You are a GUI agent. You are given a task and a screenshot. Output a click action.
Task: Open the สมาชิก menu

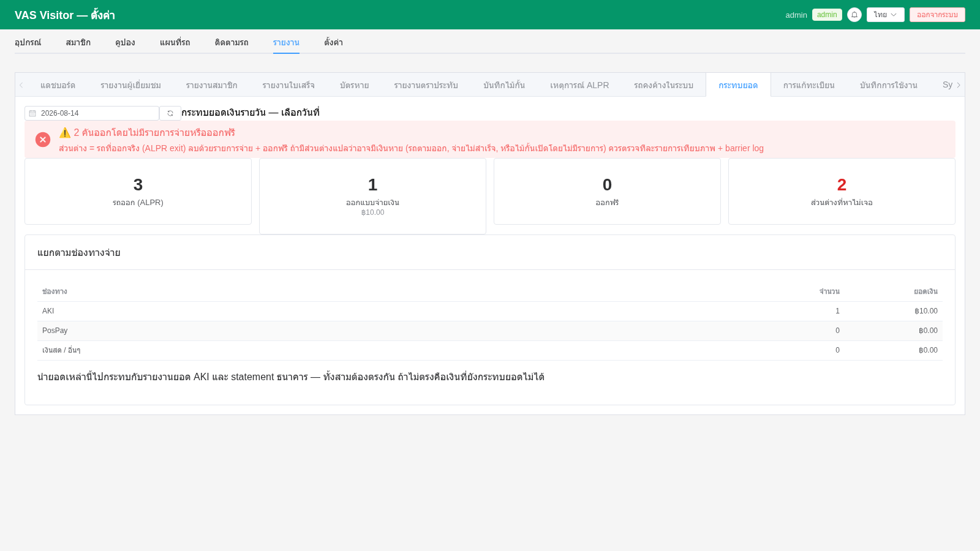click(x=78, y=42)
